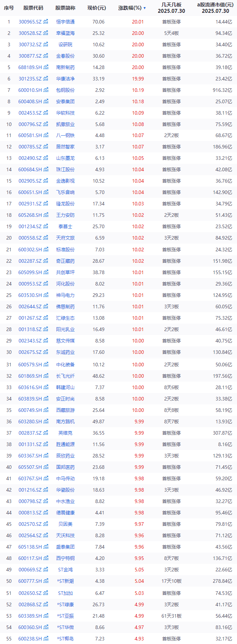
Task: Open chart icon beside 300965.SZ
Action: pos(45,22)
